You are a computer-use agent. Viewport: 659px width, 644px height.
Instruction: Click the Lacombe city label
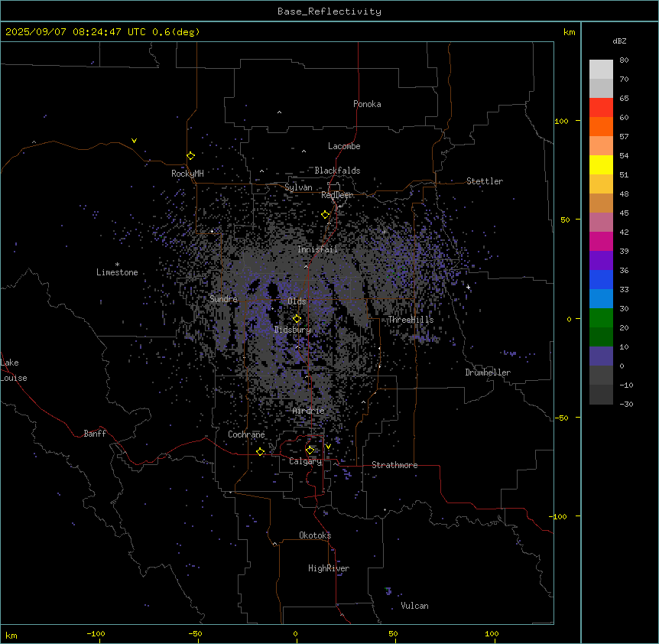pos(344,146)
